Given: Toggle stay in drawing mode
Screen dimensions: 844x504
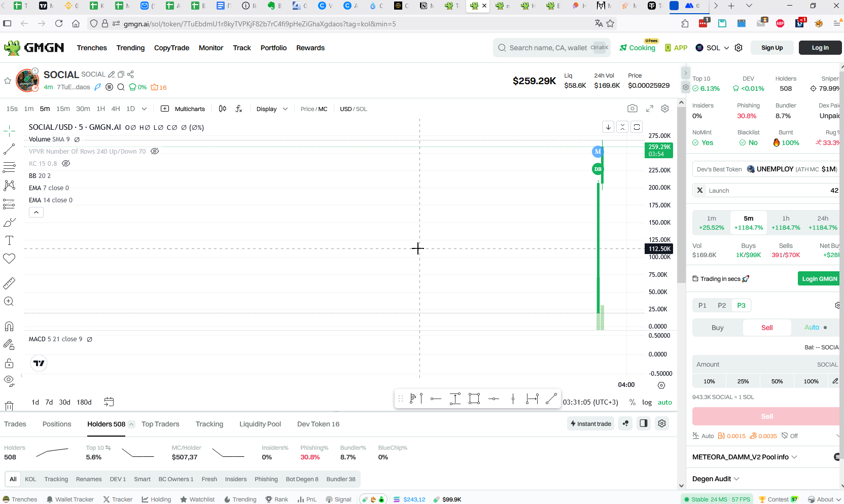Looking at the screenshot, I should tap(9, 345).
